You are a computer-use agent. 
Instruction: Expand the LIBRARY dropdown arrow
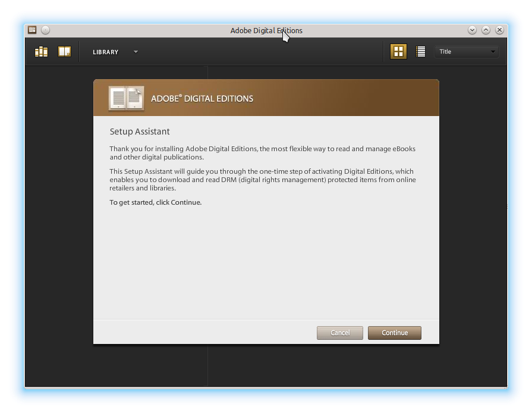click(136, 52)
